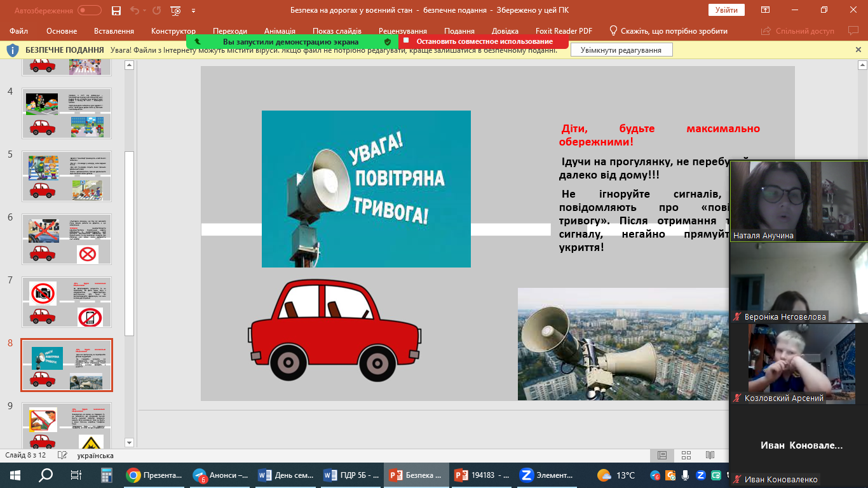This screenshot has height=488, width=868.
Task: Click the green shield icon on sharing banner
Action: click(388, 41)
